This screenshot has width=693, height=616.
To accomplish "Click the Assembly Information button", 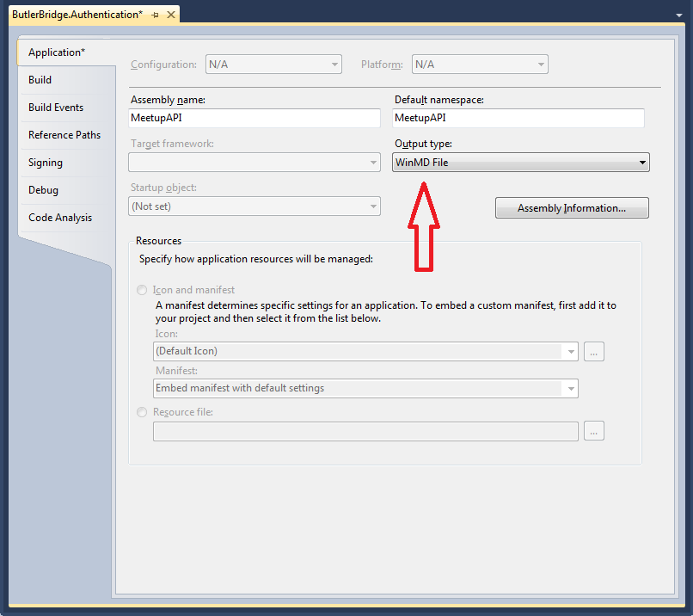I will pos(572,208).
